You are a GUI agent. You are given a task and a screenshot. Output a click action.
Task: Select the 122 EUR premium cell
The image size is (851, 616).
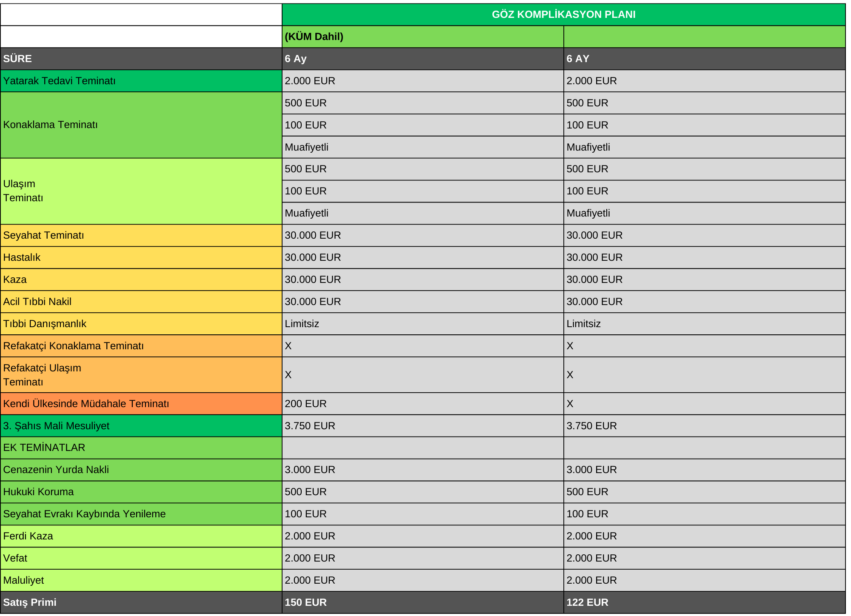[705, 602]
